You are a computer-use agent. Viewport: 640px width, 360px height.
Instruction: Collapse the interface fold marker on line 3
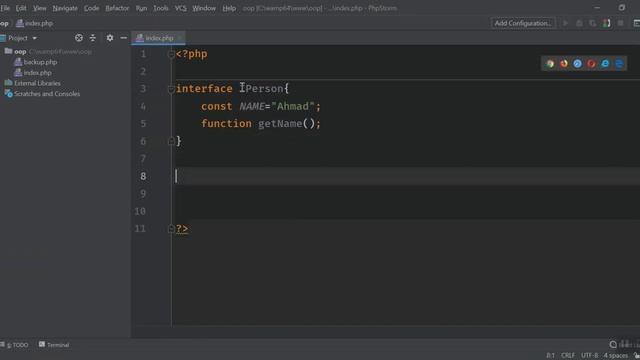[171, 89]
